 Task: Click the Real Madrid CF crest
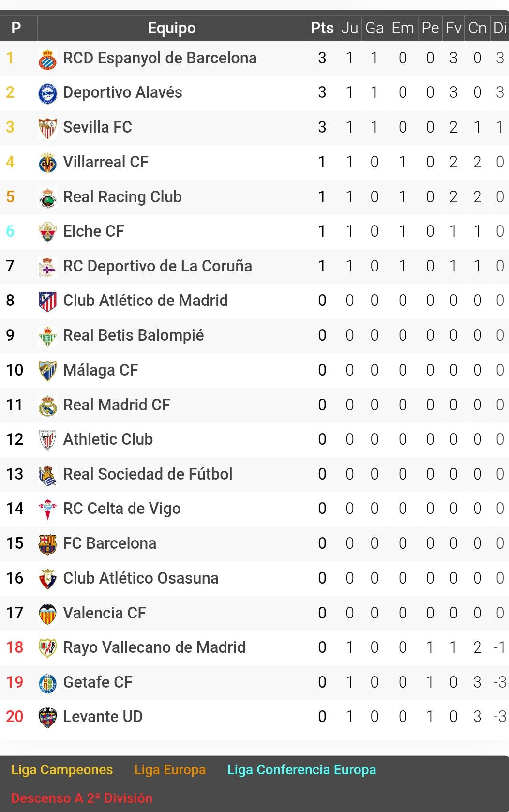(x=47, y=406)
